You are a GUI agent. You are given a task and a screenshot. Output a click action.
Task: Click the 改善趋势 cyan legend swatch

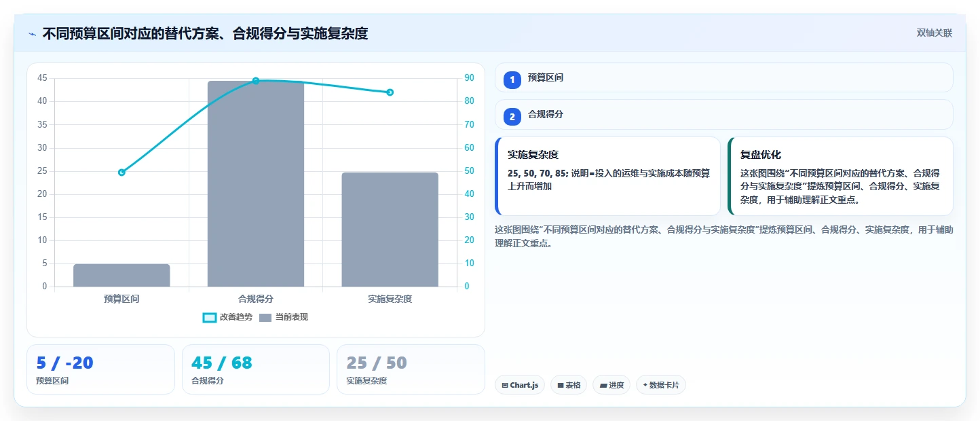[210, 317]
